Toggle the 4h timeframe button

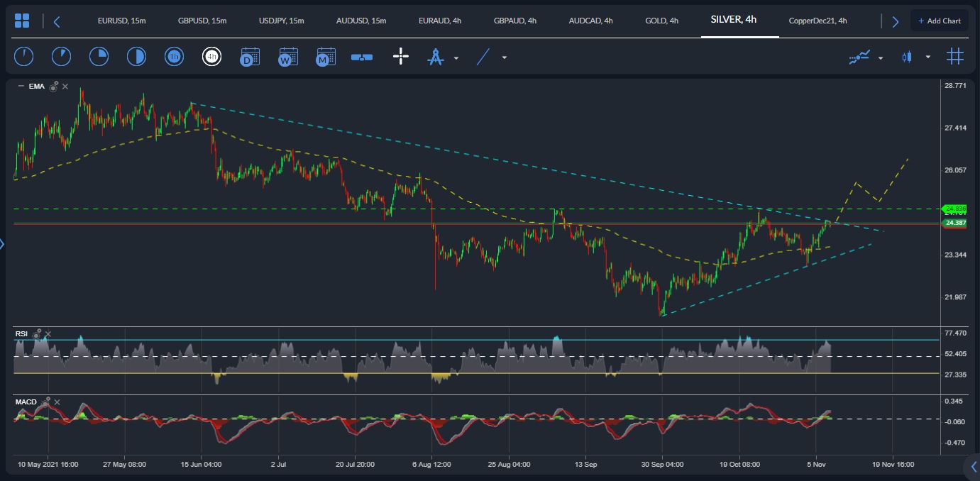(x=211, y=57)
